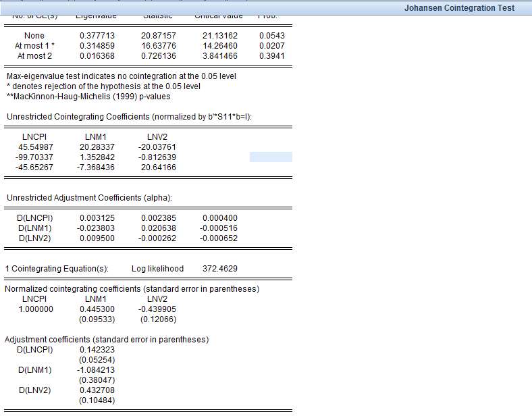Click the Unrestricted Cointegrating Coefficients heading
This screenshot has width=532, height=416.
pyautogui.click(x=129, y=117)
